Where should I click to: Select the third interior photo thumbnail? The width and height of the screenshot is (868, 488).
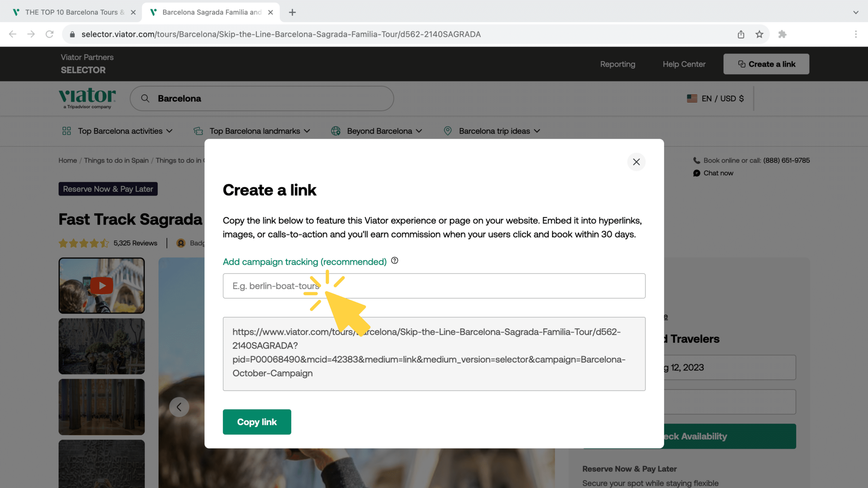point(102,407)
